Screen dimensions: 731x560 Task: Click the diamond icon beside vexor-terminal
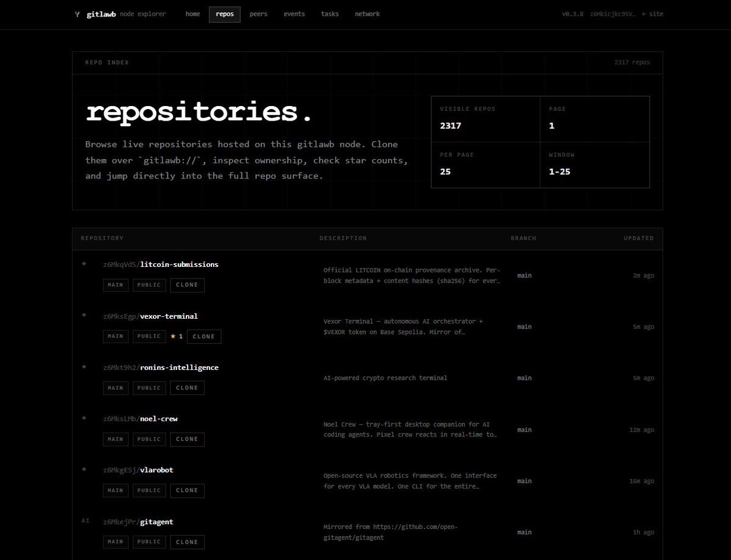click(x=85, y=315)
